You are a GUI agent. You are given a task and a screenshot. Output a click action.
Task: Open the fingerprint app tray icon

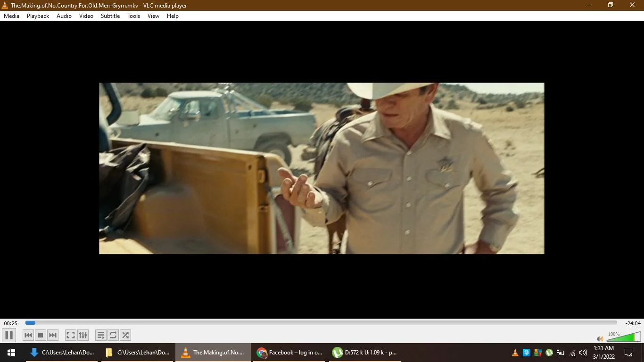(x=527, y=353)
